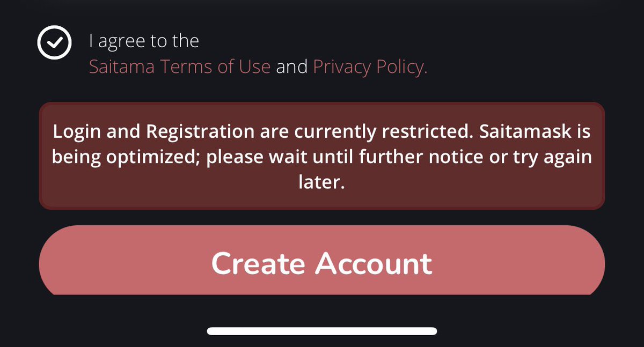Screen dimensions: 644x347
Task: Click the "Account" word on pink button
Action: 374,263
